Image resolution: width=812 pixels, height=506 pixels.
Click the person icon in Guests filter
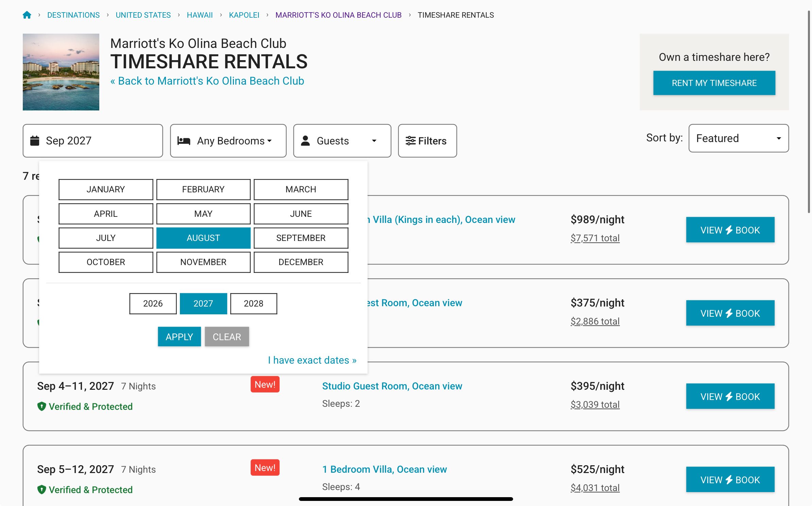pyautogui.click(x=305, y=141)
